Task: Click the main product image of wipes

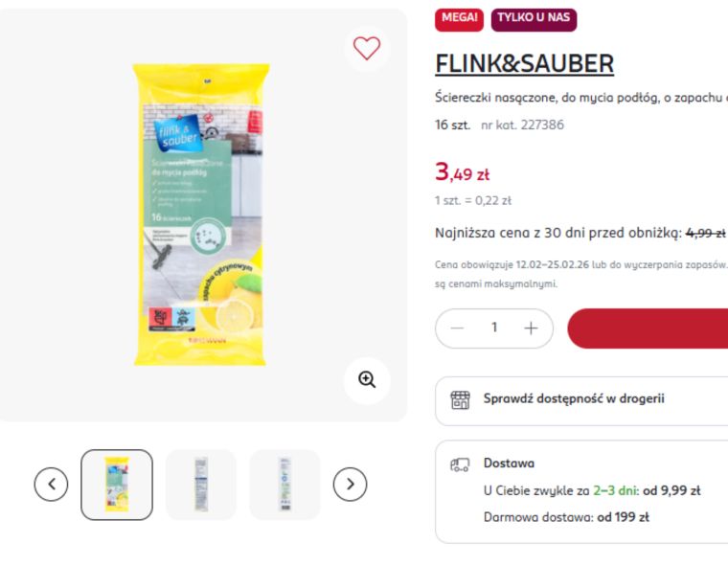Action: [x=200, y=215]
